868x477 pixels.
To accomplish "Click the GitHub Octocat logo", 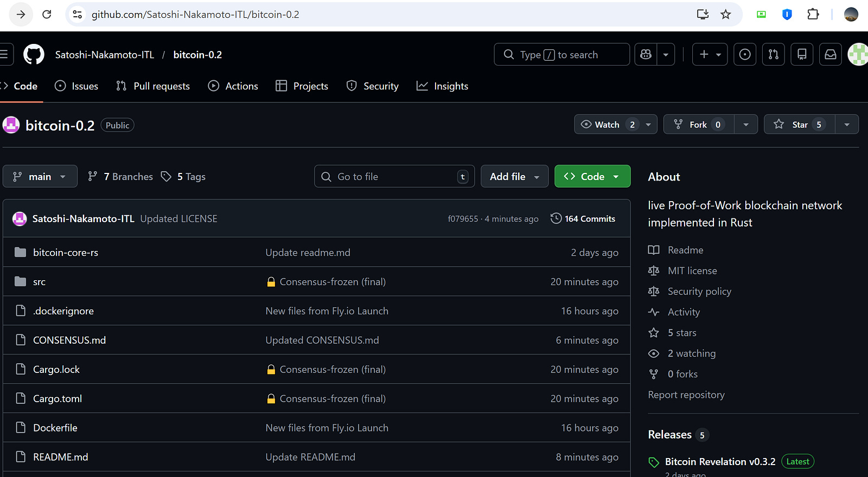I will pos(34,54).
